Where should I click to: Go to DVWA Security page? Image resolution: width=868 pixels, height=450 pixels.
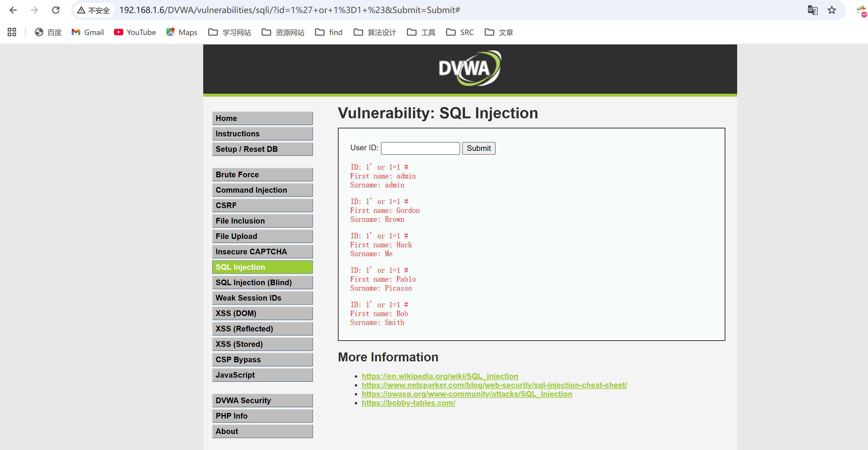click(x=262, y=400)
